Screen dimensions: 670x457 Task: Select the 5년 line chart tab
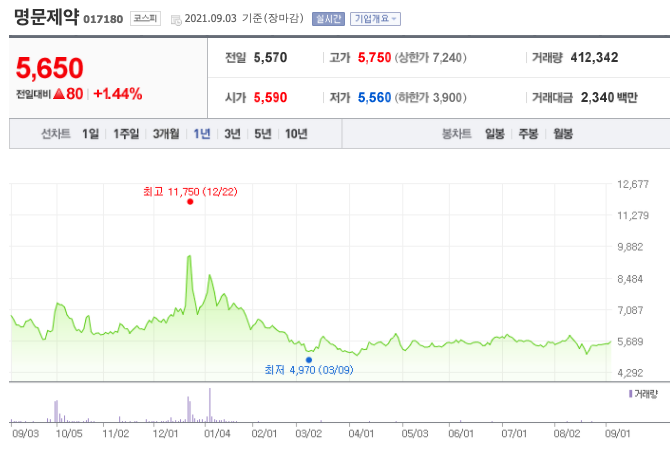click(263, 134)
